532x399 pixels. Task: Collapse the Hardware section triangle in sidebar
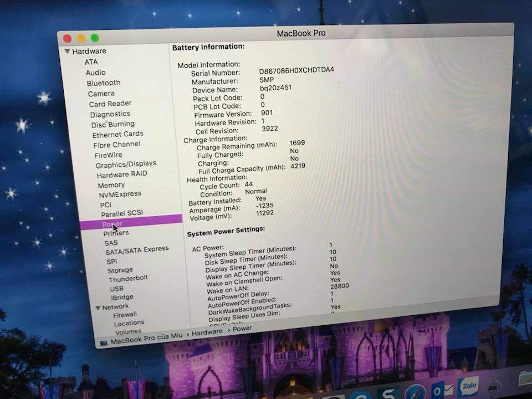(x=67, y=52)
